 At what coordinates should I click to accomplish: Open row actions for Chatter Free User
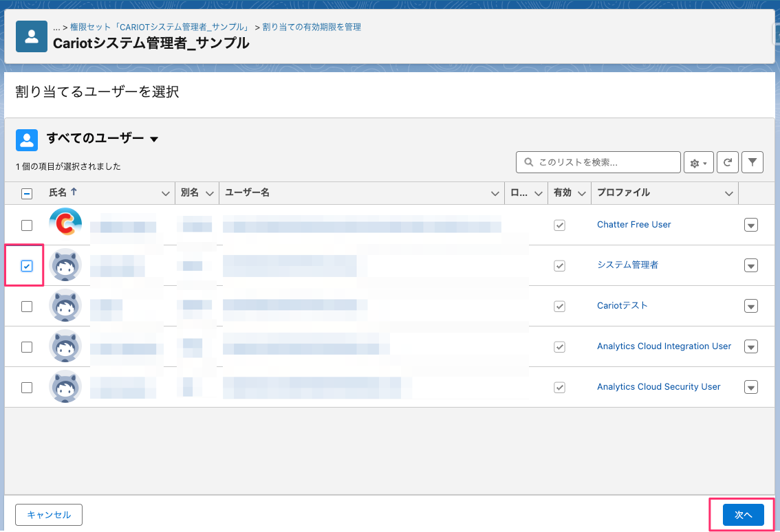pos(751,225)
